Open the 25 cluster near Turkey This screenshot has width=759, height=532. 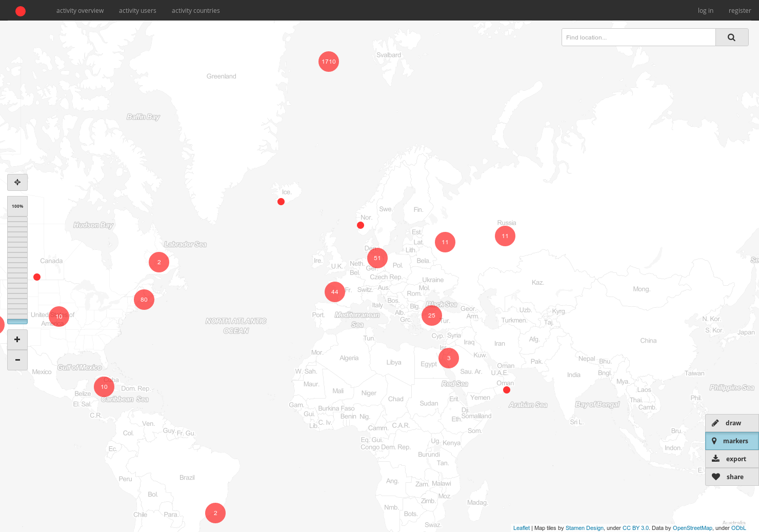coord(432,316)
